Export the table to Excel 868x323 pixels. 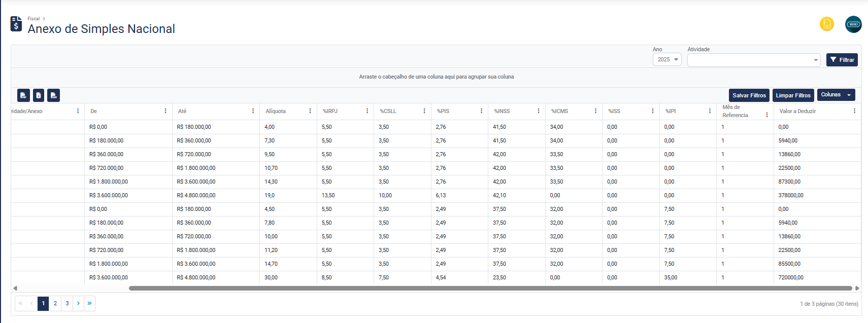coord(39,95)
